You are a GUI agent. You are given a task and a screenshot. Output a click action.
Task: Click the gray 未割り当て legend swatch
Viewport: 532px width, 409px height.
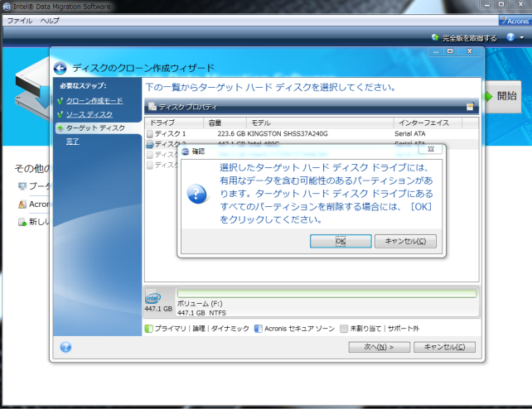point(344,329)
